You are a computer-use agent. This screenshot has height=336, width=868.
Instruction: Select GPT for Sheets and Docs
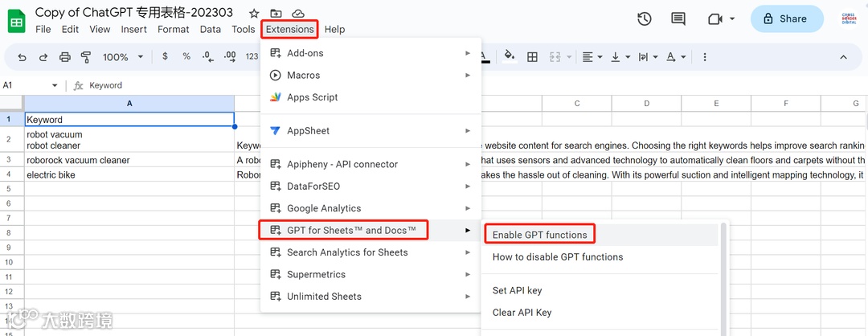point(371,230)
